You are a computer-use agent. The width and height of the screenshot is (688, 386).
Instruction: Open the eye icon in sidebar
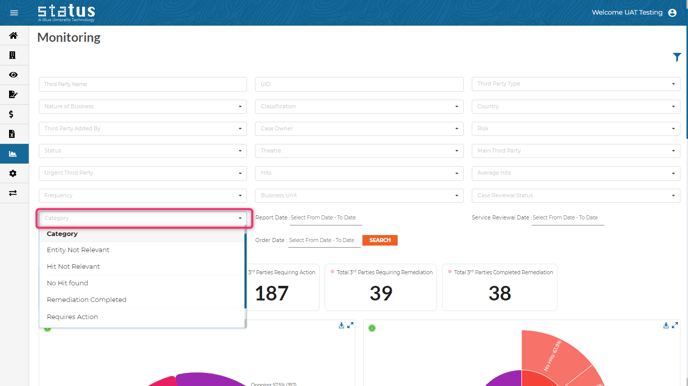13,75
